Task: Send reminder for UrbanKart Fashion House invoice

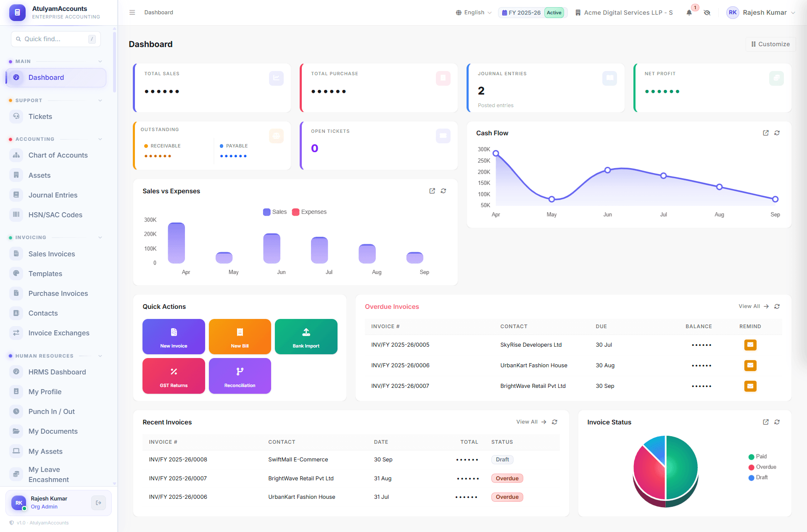Action: (750, 366)
